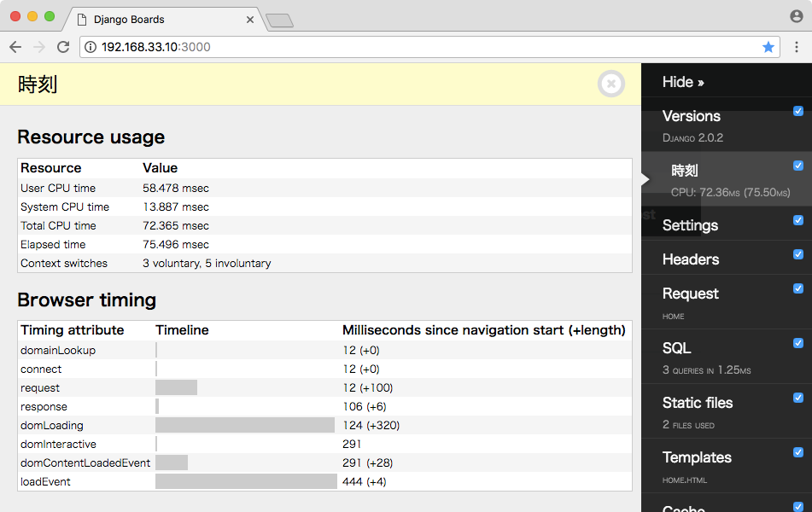
Task: Click the Total CPU time label
Action: (x=58, y=226)
